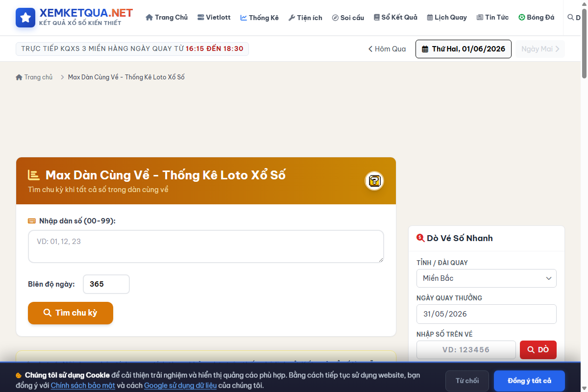Click the cookie icon in consent banner
Viewport: 588px width, 392px height.
(19, 375)
